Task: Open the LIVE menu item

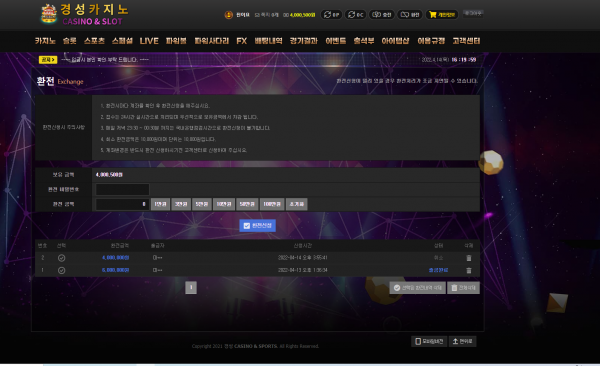Action: click(149, 41)
